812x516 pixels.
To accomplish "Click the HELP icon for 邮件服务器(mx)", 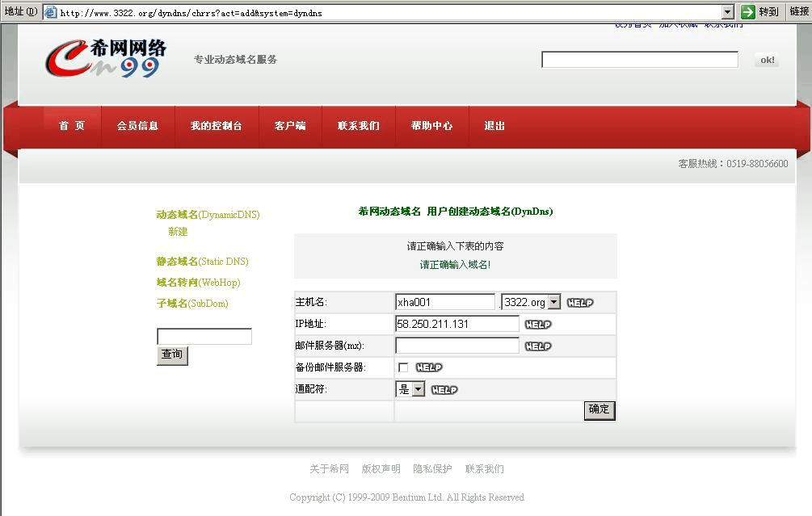I will (x=538, y=346).
